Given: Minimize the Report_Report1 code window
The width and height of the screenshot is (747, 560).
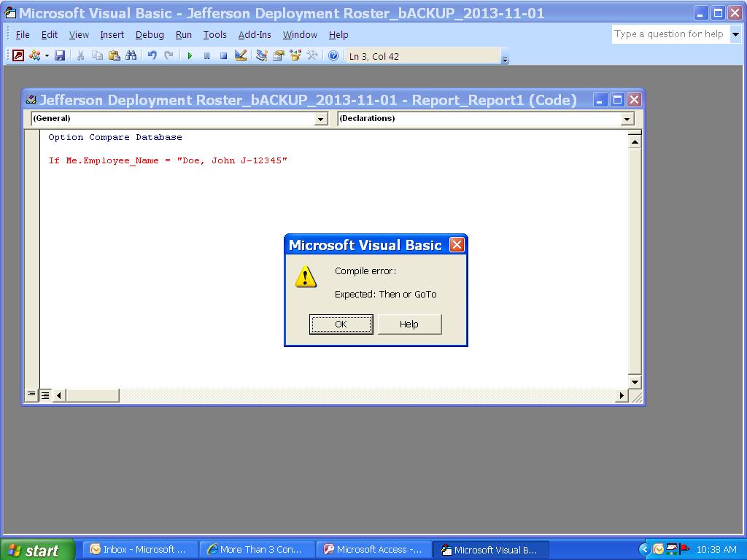Looking at the screenshot, I should coord(600,99).
